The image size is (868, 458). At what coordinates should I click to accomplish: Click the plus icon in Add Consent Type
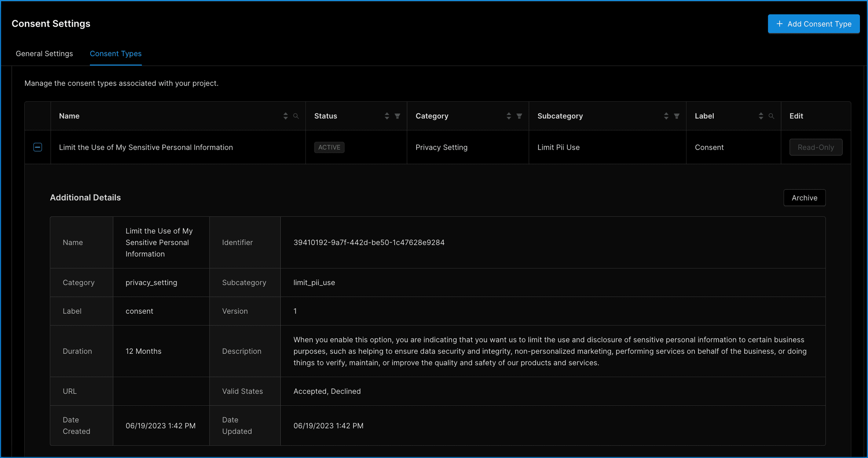point(780,24)
